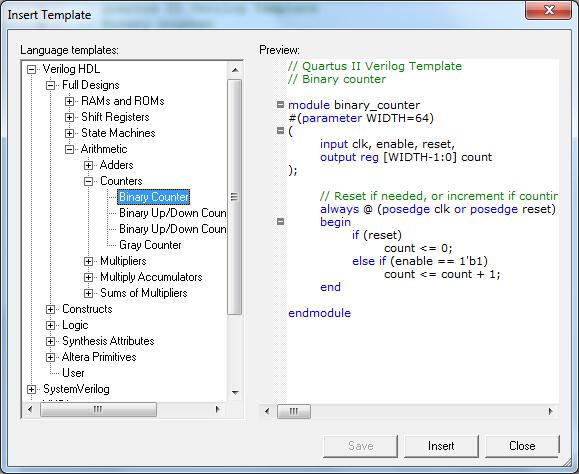Expand the Multiply Accumulators node
This screenshot has width=579, height=474.
pos(88,277)
